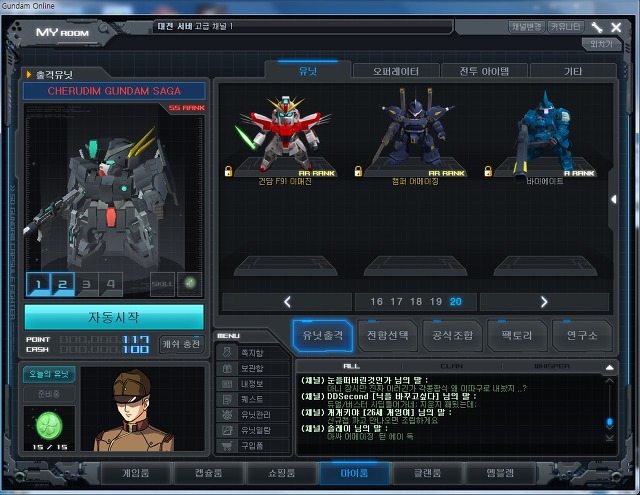This screenshot has width=640, height=495.
Task: Click the 내정보 my info icon
Action: coord(227,384)
